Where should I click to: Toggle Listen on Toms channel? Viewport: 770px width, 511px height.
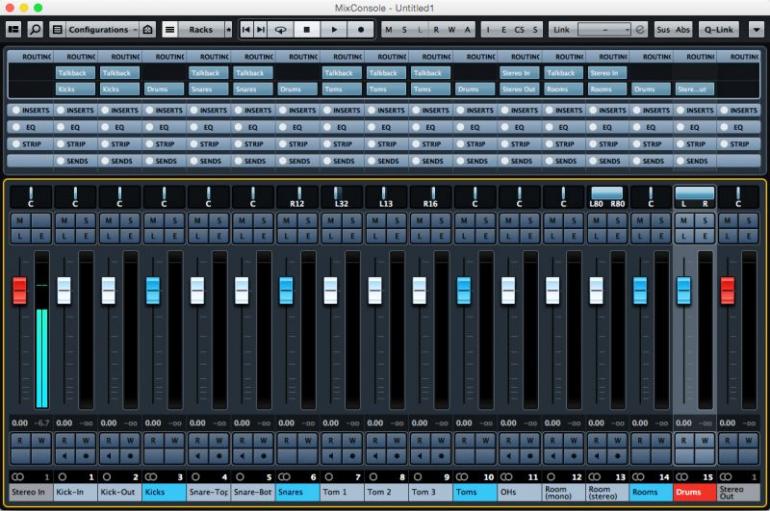pyautogui.click(x=464, y=236)
